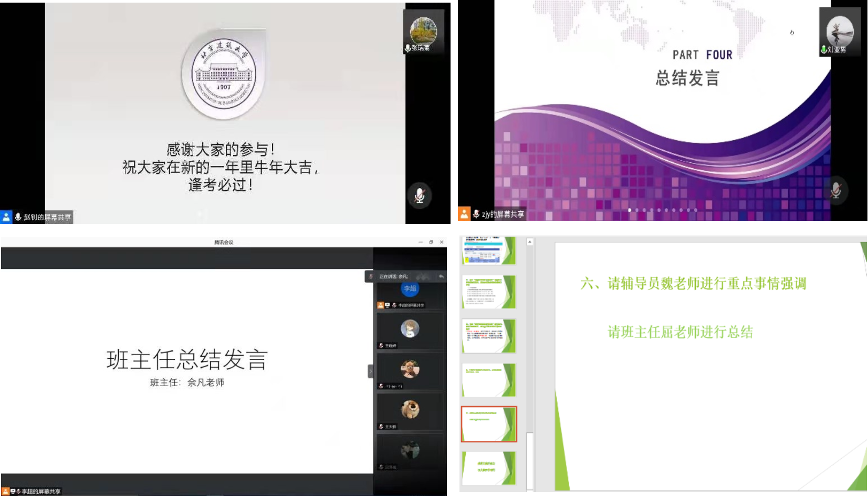Open 刘亚男 participant avatar tile
This screenshot has height=496, width=868.
point(840,32)
